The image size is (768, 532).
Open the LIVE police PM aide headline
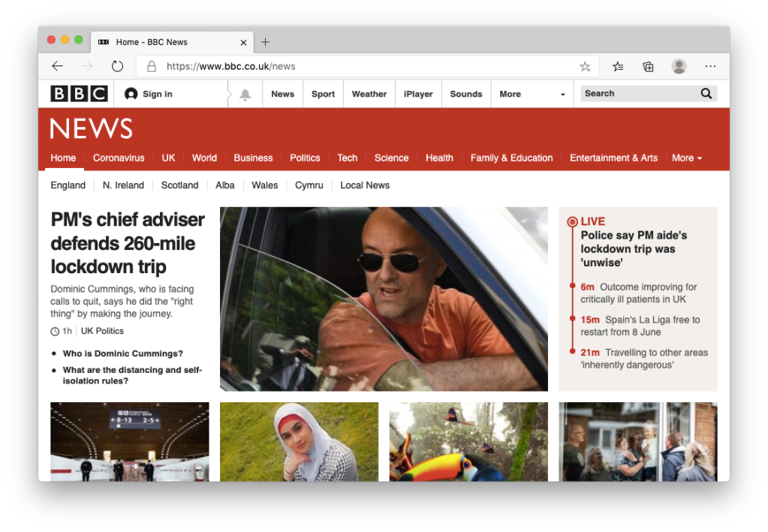tap(634, 248)
